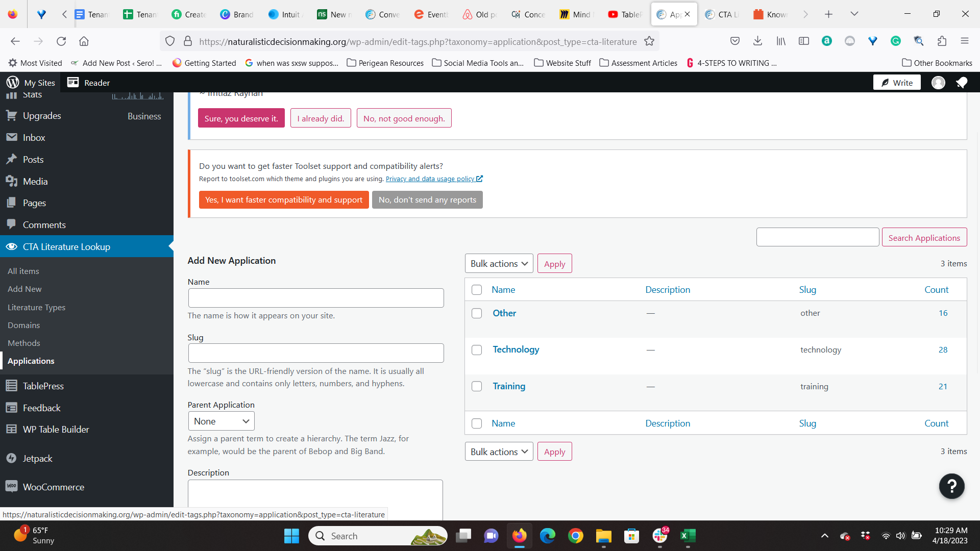Image resolution: width=980 pixels, height=551 pixels.
Task: Tick the checkbox for the Other row
Action: tap(477, 313)
